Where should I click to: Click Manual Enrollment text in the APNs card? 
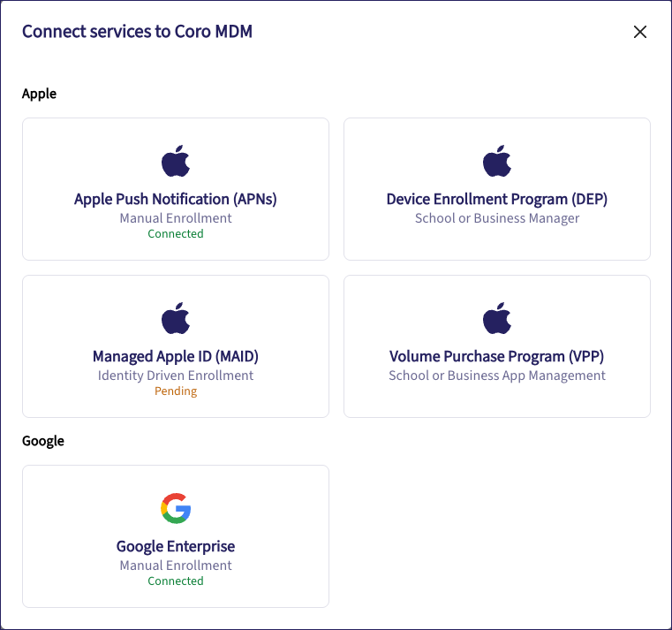pyautogui.click(x=176, y=218)
